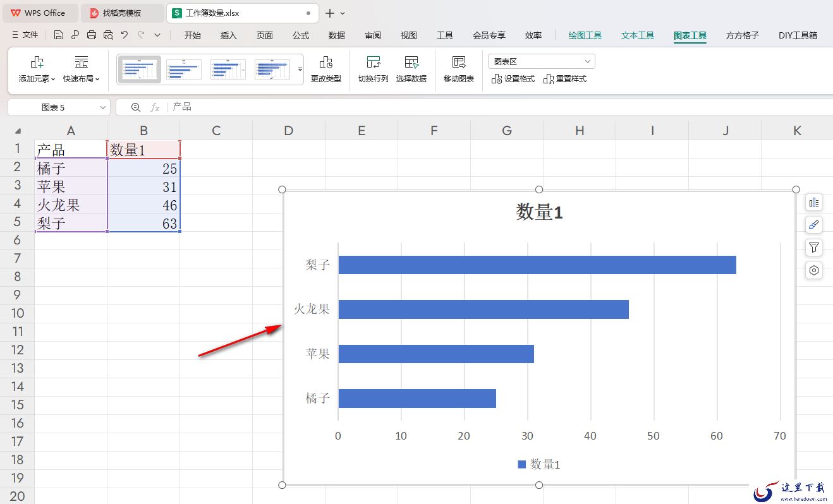The width and height of the screenshot is (833, 504).
Task: Click the chart filter funnel side button
Action: [x=814, y=248]
